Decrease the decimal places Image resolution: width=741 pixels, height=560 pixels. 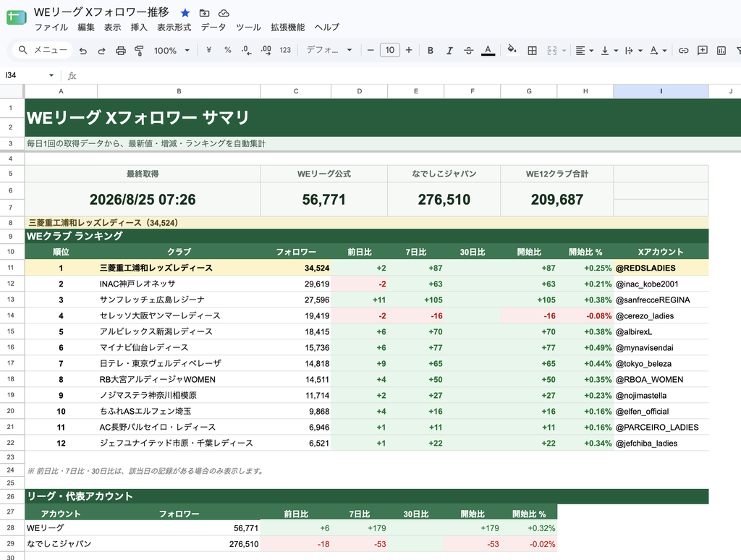tap(246, 50)
